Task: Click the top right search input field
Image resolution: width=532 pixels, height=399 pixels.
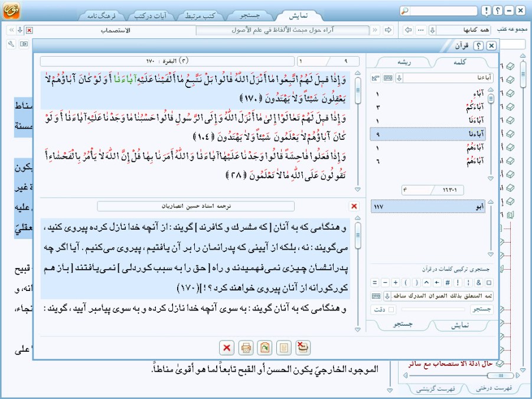Action: (x=443, y=11)
